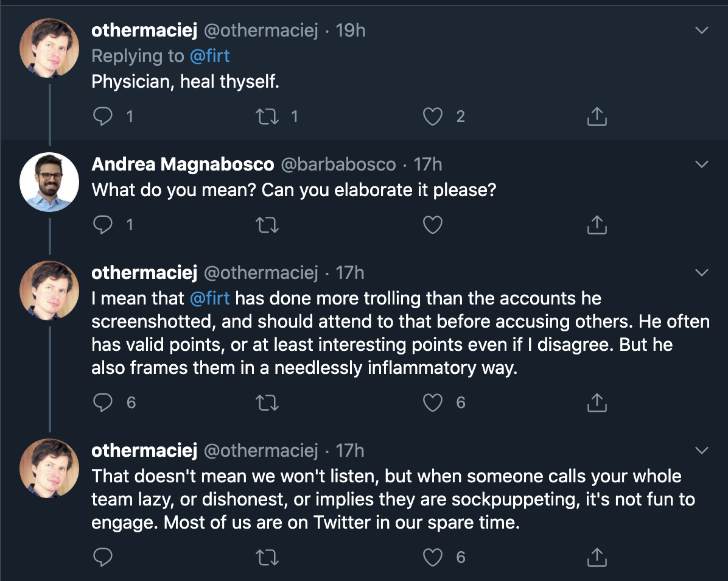Reply to the "Physician, heal thyself" tweet
Viewport: 728px width, 581px height.
103,116
